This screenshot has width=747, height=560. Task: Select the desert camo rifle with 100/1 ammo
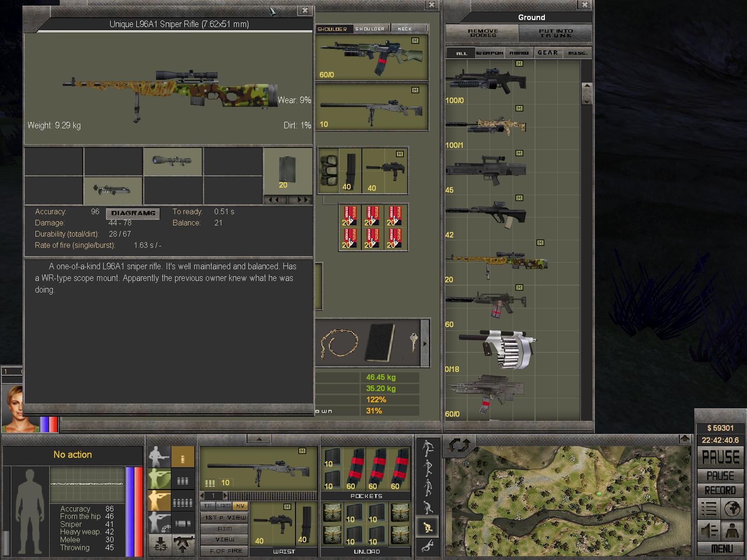486,126
